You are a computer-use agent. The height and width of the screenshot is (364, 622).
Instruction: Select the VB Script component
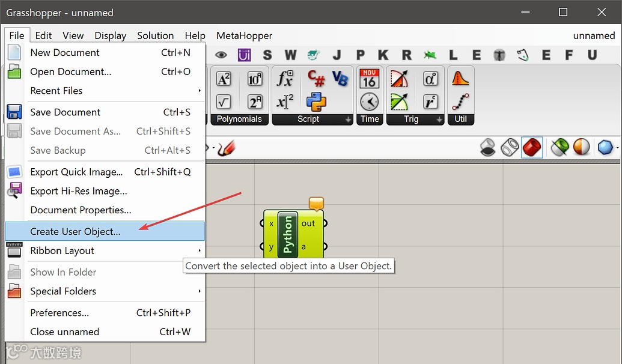(340, 79)
